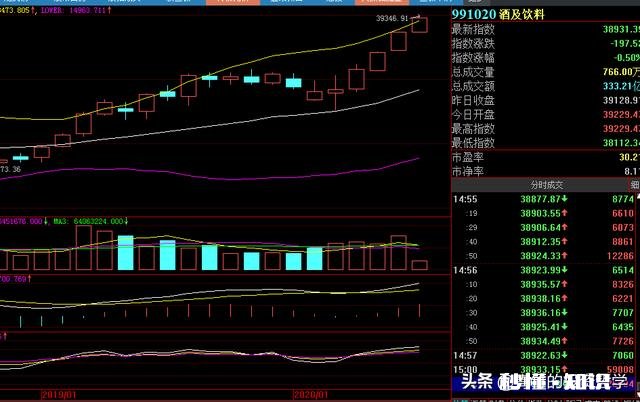640x402 pixels.
Task: Click the 昨日收盘 label
Action: point(473,100)
